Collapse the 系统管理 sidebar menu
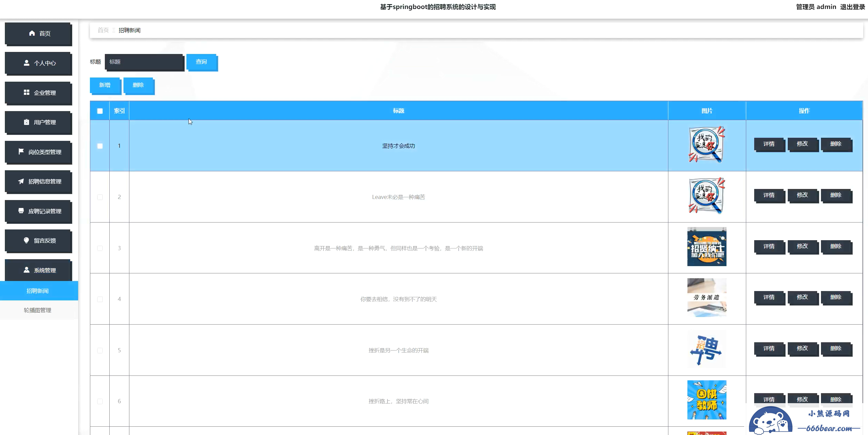 click(38, 271)
